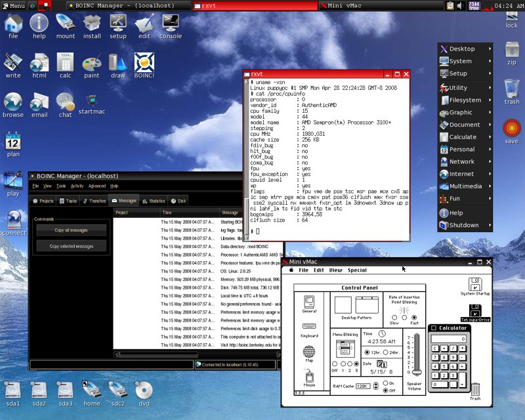Set Menu Blinking to 3
This screenshot has width=525, height=420.
356,364
